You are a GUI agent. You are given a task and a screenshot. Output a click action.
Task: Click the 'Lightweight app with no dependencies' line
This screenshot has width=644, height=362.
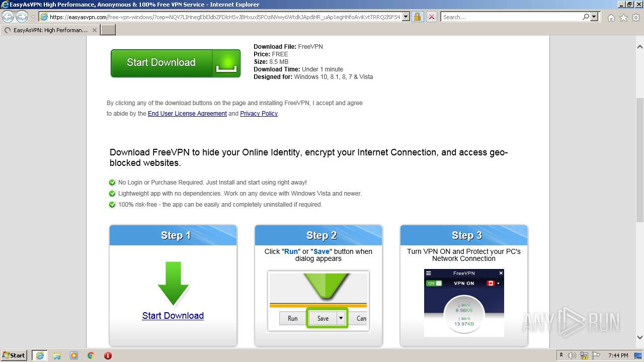tap(240, 194)
